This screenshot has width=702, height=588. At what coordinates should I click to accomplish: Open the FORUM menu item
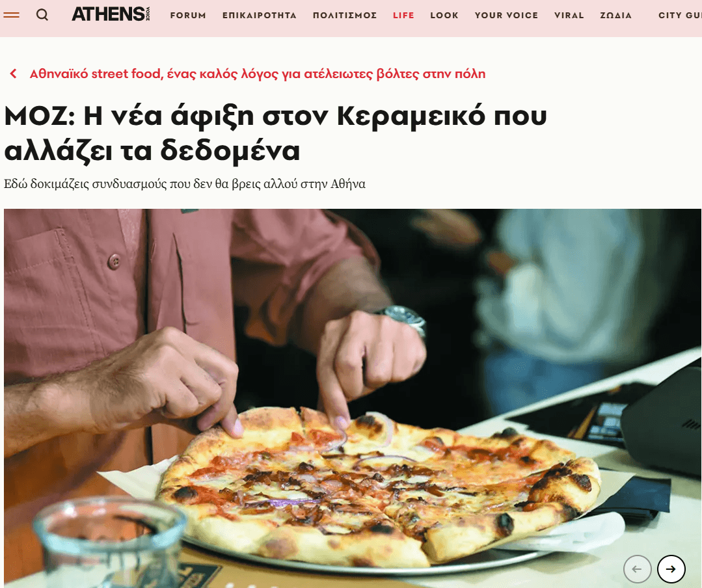tap(188, 15)
